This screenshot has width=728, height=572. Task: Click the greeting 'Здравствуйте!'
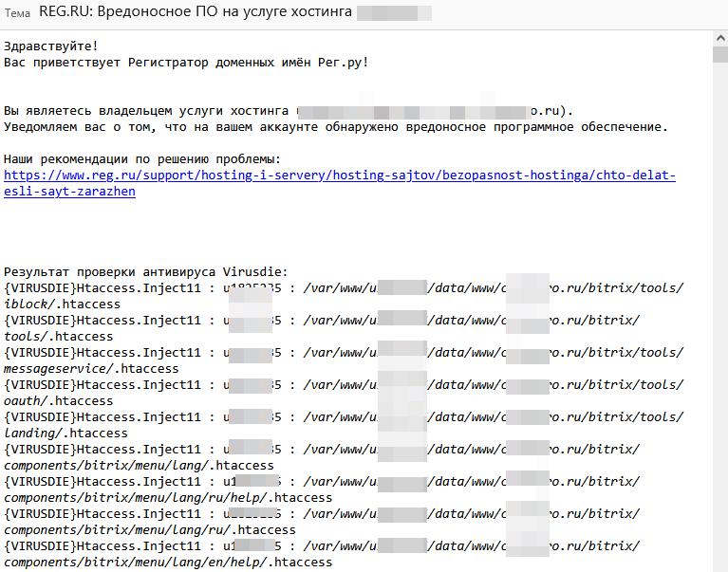51,46
